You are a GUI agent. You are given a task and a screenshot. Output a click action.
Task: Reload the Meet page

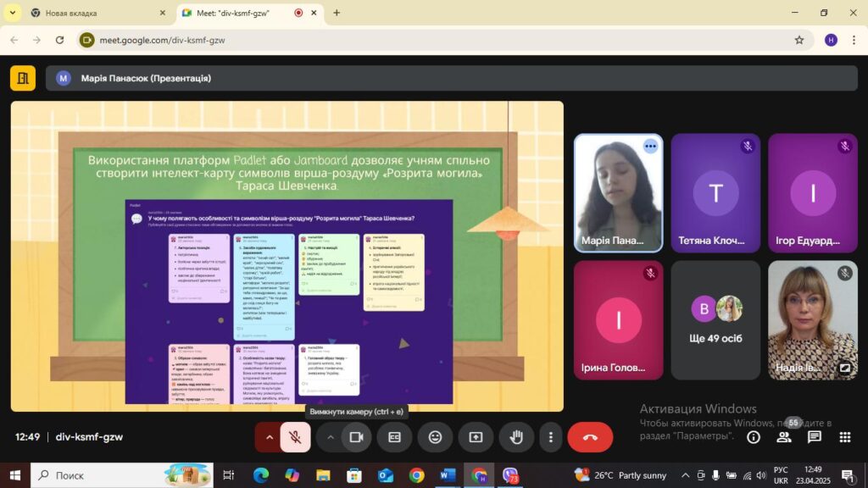tap(60, 40)
